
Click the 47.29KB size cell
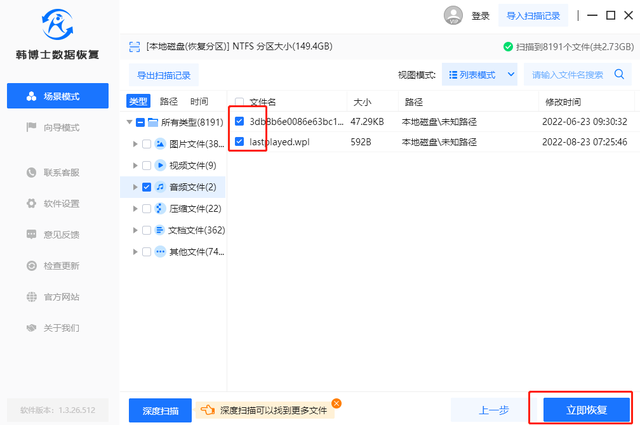(367, 122)
